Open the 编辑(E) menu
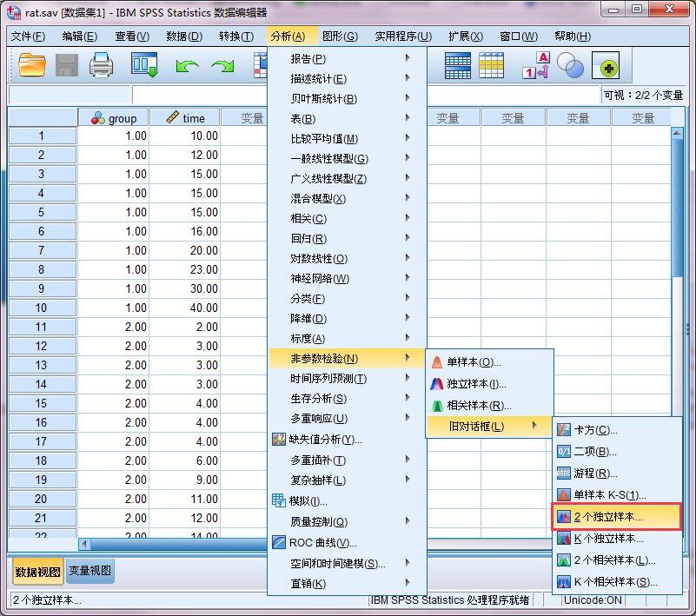The height and width of the screenshot is (616, 696). (79, 36)
